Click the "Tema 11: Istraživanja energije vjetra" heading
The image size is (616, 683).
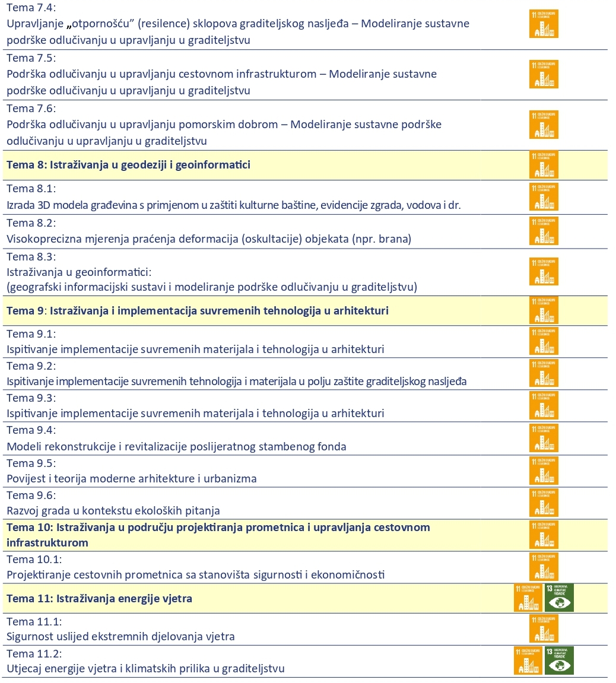coord(99,599)
